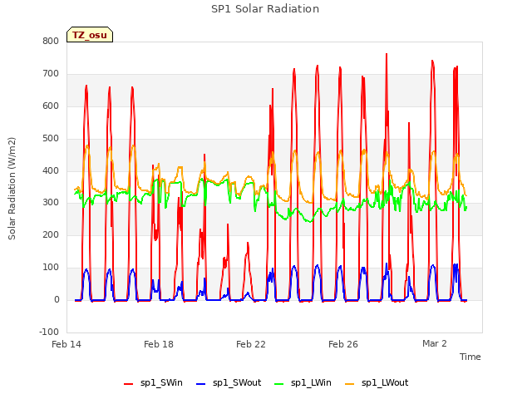Click the 400 y-axis tick label
This screenshot has width=532, height=399.
coord(51,170)
